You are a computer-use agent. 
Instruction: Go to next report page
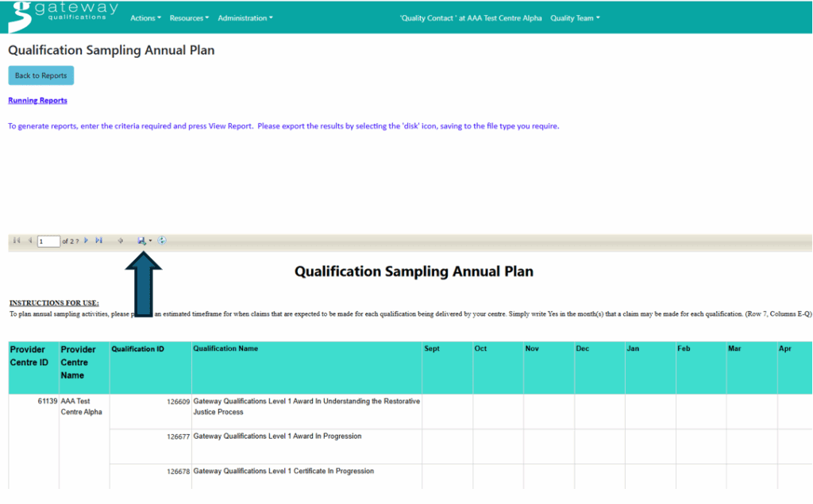(x=87, y=240)
